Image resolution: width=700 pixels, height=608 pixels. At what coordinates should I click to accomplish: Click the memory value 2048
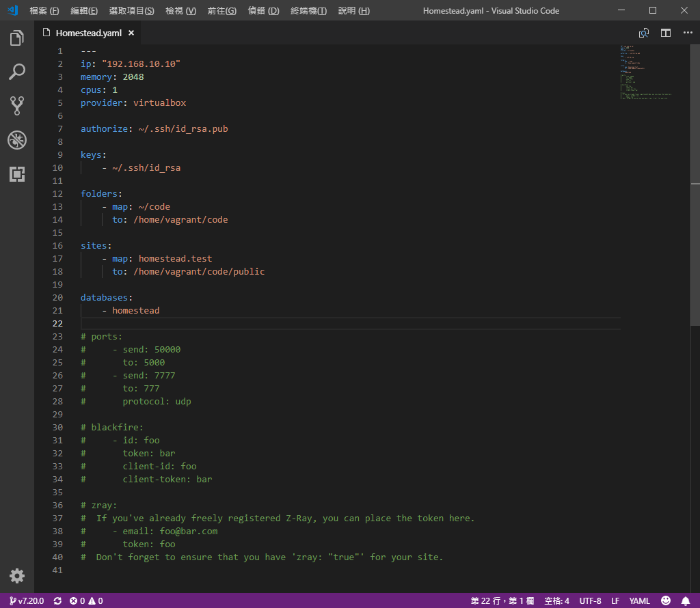pos(133,77)
